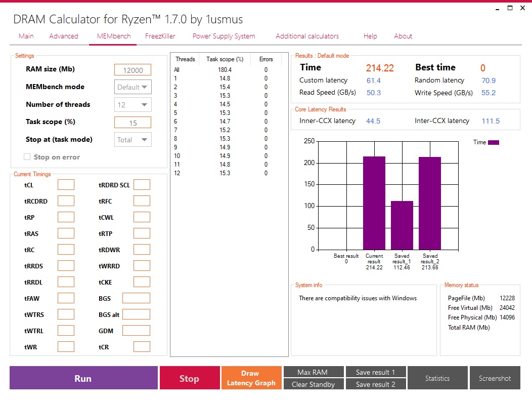Click the tCL timing field
Screen dimensions: 532x400
tap(66, 185)
